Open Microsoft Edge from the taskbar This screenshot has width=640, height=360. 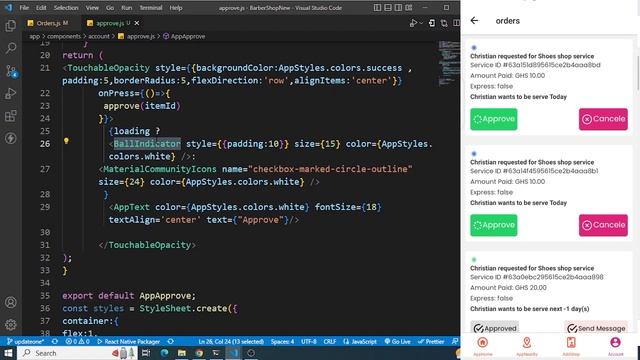tap(164, 353)
